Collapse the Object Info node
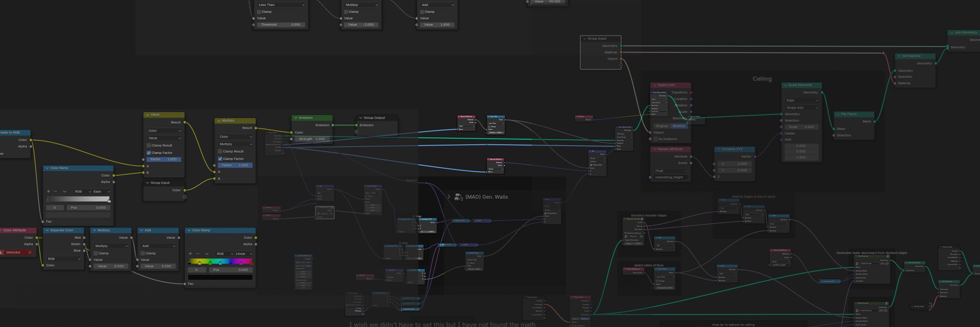The height and width of the screenshot is (327, 980). (x=655, y=85)
